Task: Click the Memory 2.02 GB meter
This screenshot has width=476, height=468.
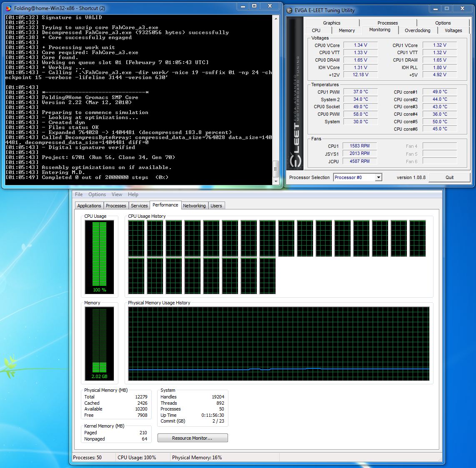Action: [99, 344]
